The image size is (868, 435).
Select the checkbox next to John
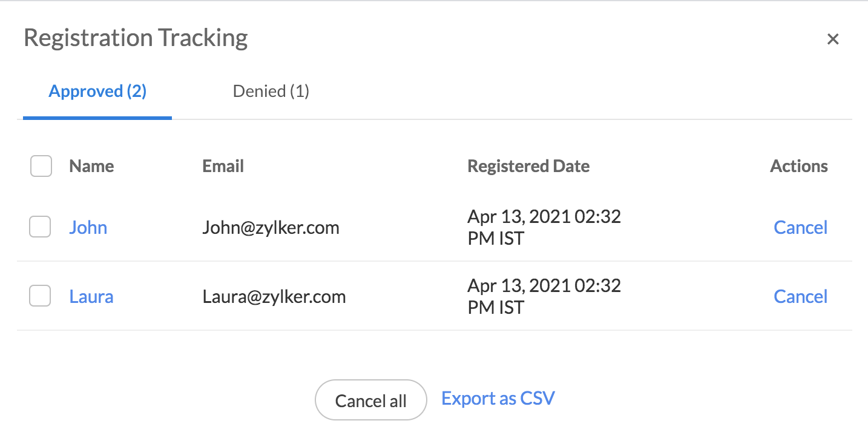point(40,227)
